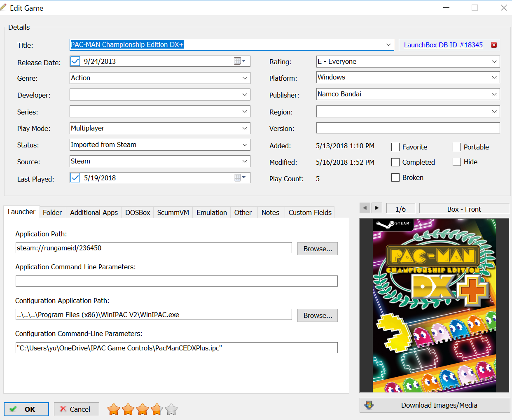Open the Emulation tab
Viewport: 512px width, 420px height.
pos(212,212)
